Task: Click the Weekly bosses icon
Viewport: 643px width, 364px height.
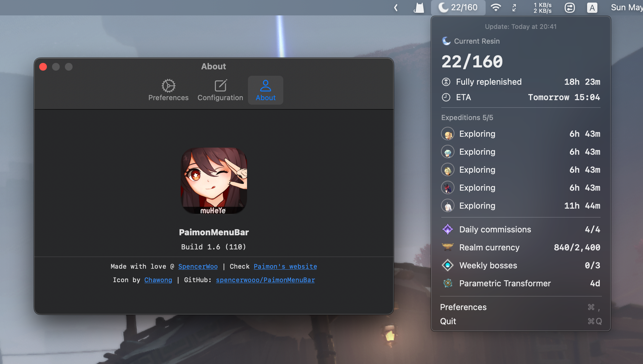Action: pyautogui.click(x=447, y=265)
